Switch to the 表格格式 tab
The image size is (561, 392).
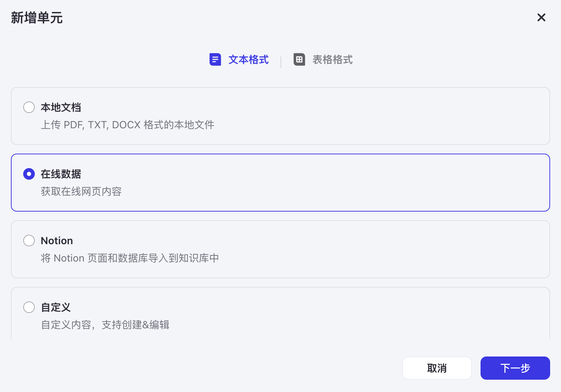pyautogui.click(x=323, y=59)
